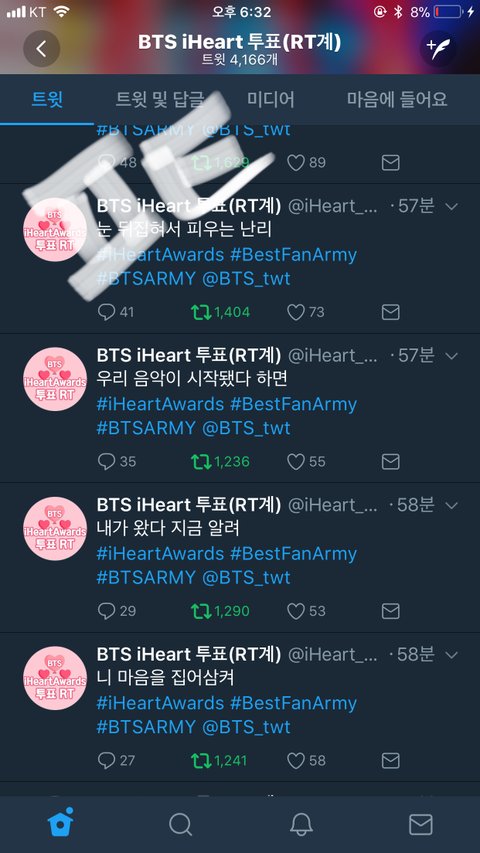480x853 pixels.
Task: Open the compose new tweet icon
Action: [438, 49]
